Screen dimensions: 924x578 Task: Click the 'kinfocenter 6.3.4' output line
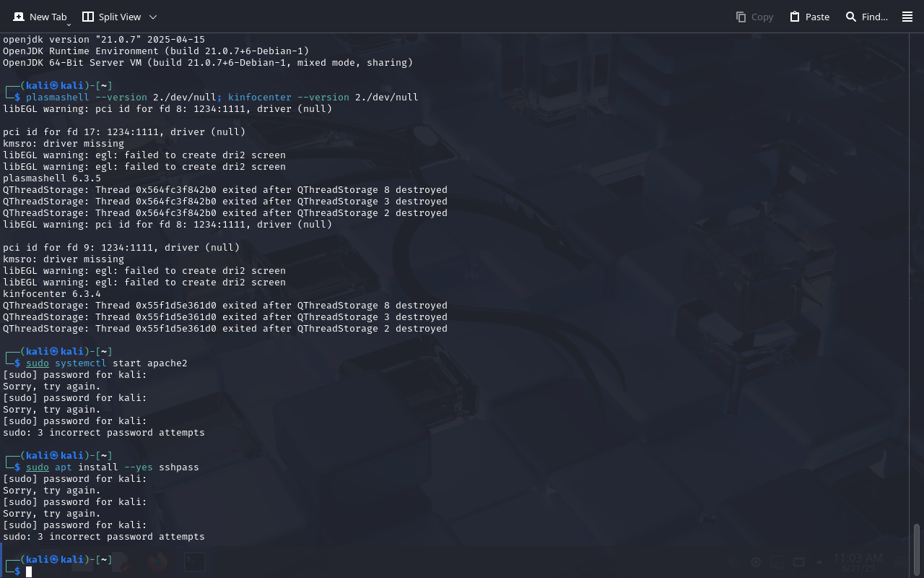point(52,294)
